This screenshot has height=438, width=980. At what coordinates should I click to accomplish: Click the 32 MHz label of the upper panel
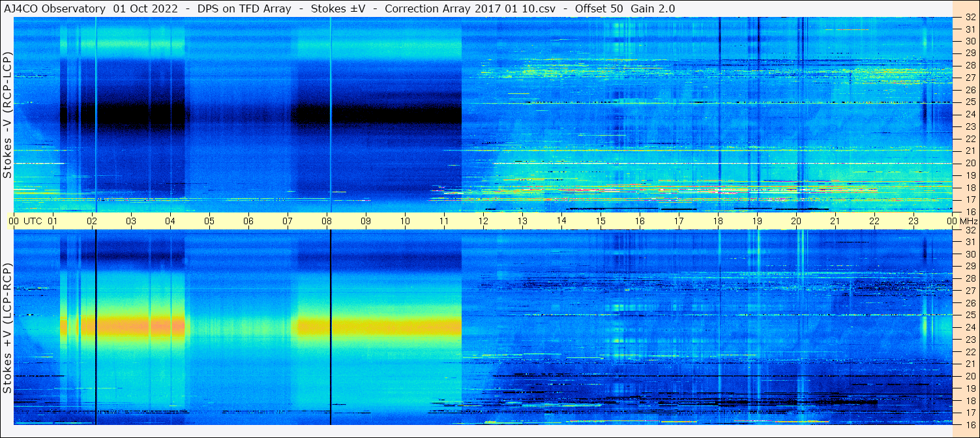click(970, 18)
